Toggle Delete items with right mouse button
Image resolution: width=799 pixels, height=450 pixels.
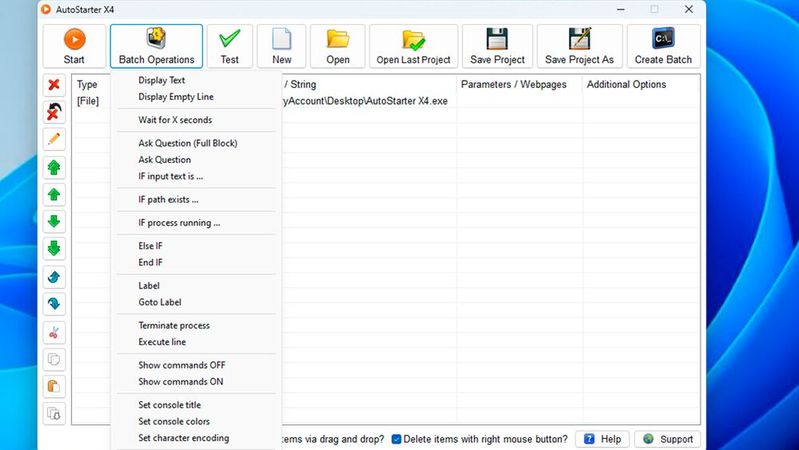click(x=396, y=439)
